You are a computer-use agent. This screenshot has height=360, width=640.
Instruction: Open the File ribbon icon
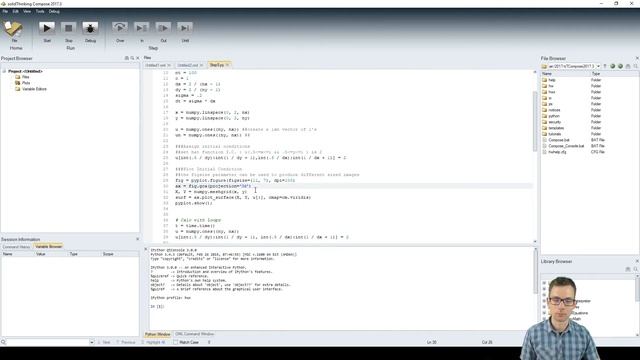13,29
